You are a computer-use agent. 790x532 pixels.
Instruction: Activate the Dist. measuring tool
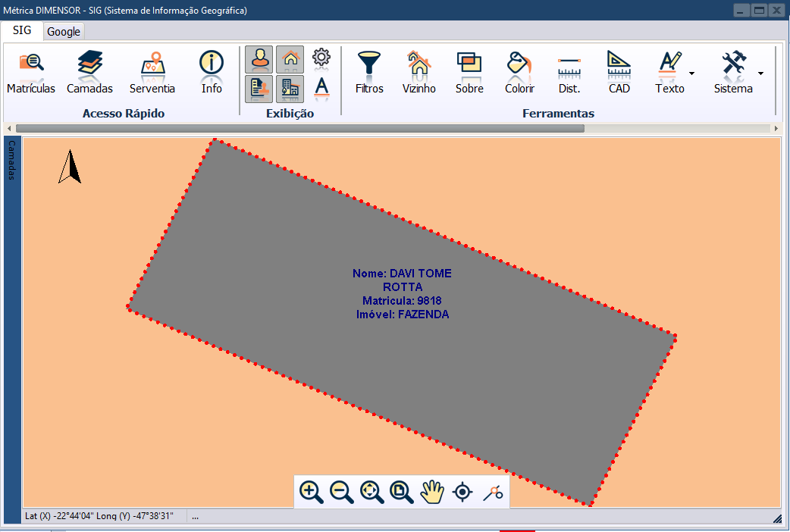(569, 72)
